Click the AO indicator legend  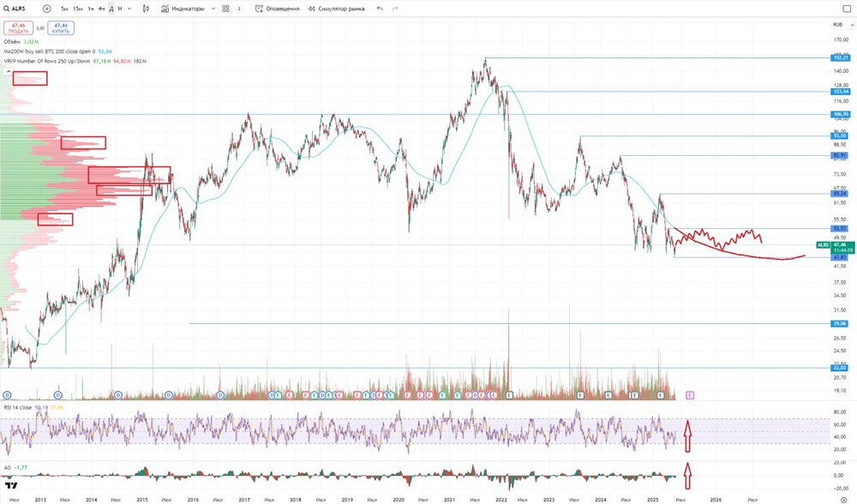15,468
